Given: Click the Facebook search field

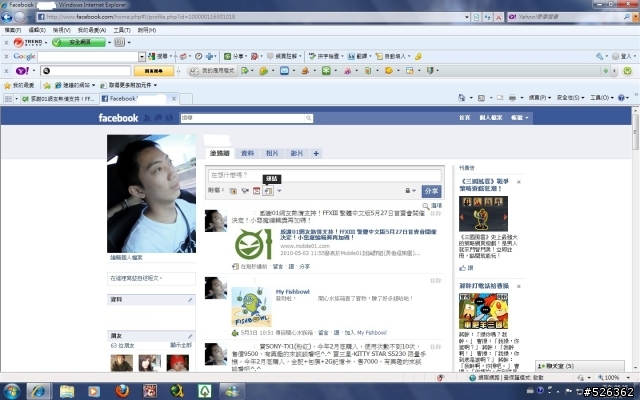Looking at the screenshot, I should pos(243,118).
